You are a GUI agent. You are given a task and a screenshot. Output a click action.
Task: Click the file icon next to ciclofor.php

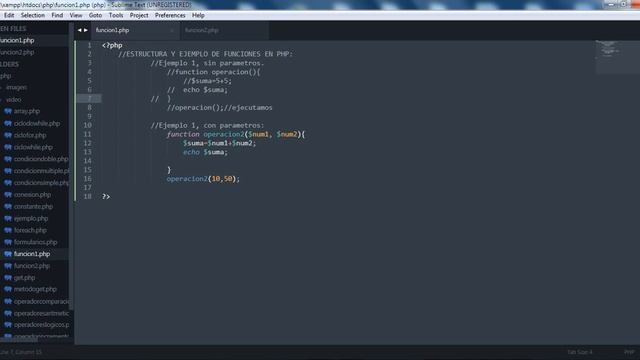click(8, 135)
